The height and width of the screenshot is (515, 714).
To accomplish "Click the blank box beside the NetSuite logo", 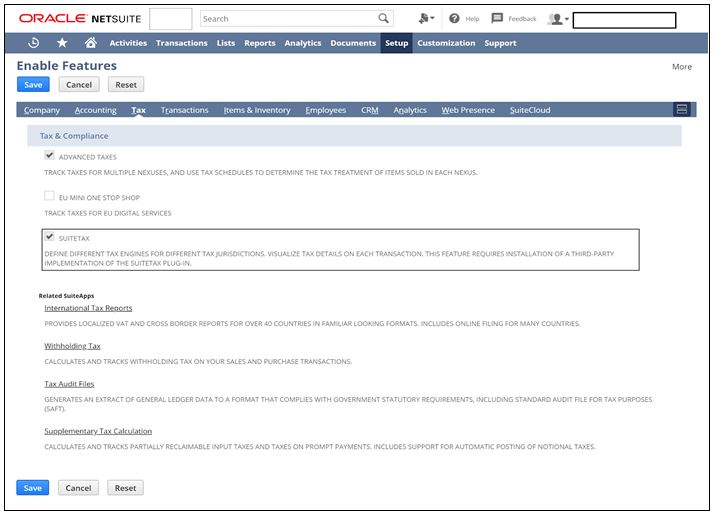I will (171, 19).
